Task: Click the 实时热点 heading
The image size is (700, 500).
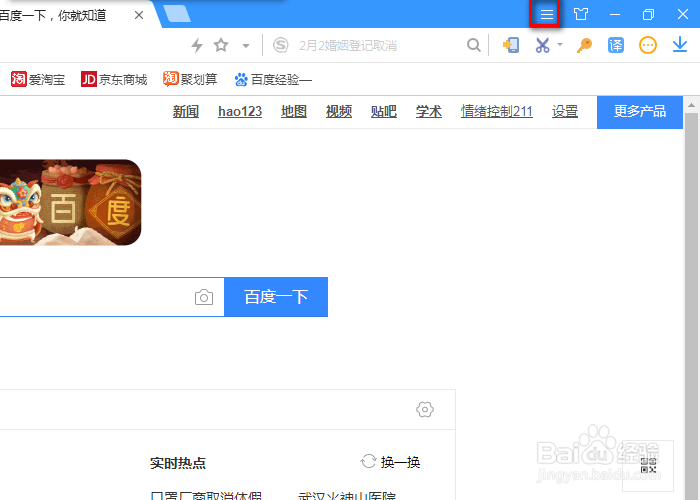Action: click(x=178, y=463)
